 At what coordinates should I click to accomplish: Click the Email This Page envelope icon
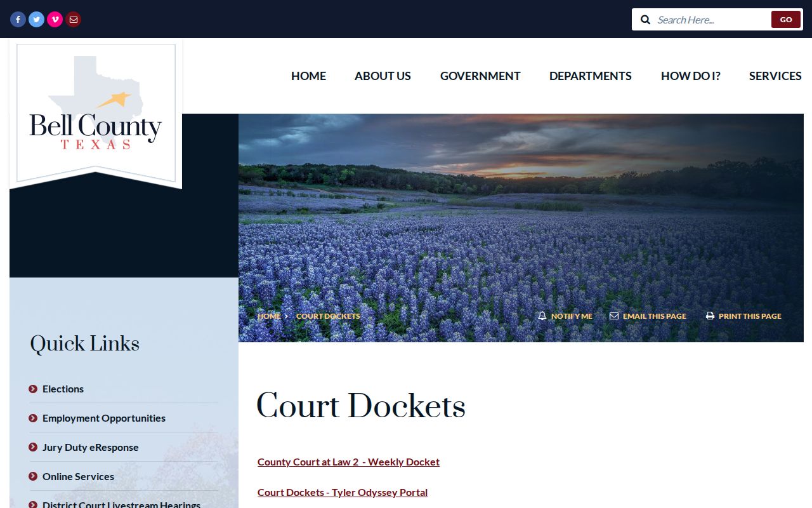pyautogui.click(x=614, y=316)
